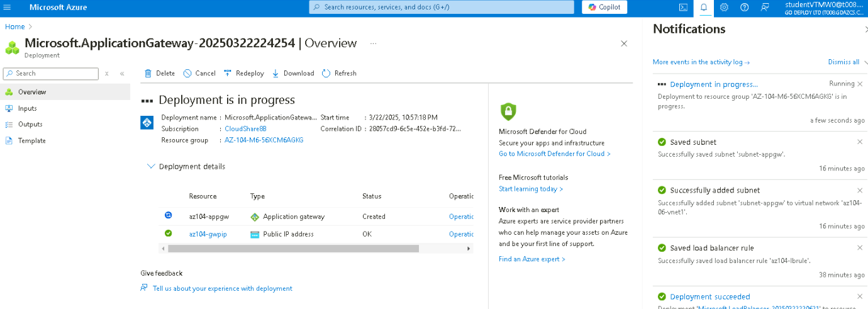The height and width of the screenshot is (309, 868).
Task: Click the Resource column header
Action: 203,196
